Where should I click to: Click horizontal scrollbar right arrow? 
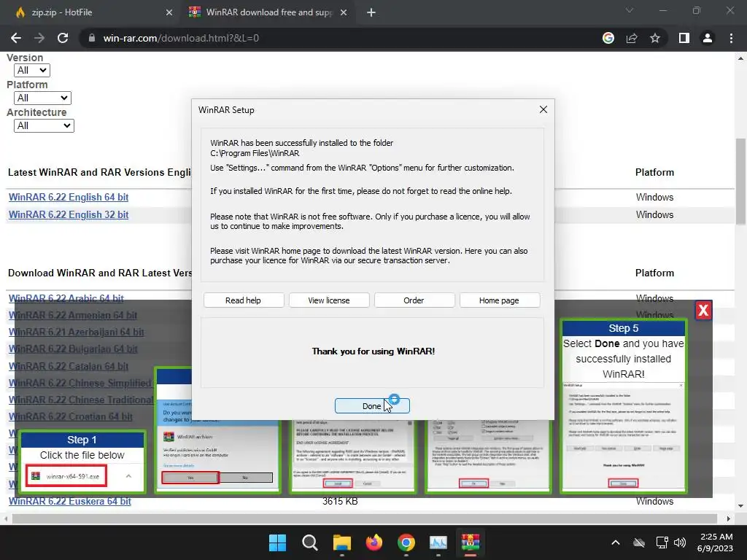pyautogui.click(x=729, y=518)
